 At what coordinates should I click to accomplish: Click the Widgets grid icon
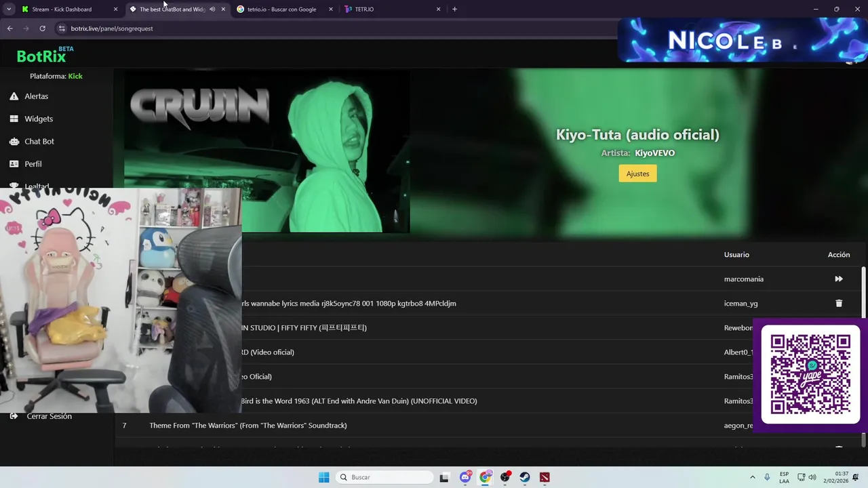click(x=14, y=119)
